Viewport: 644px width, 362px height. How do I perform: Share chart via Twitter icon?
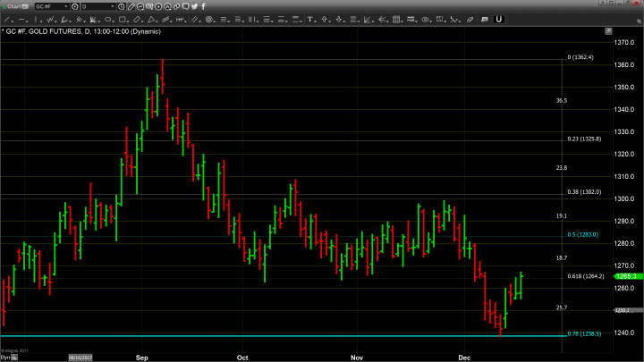[194, 6]
